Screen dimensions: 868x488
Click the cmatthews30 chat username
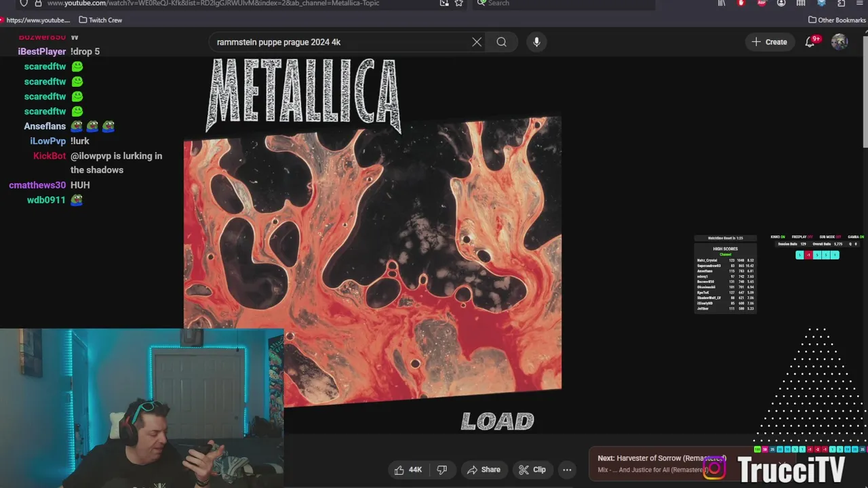tap(37, 185)
